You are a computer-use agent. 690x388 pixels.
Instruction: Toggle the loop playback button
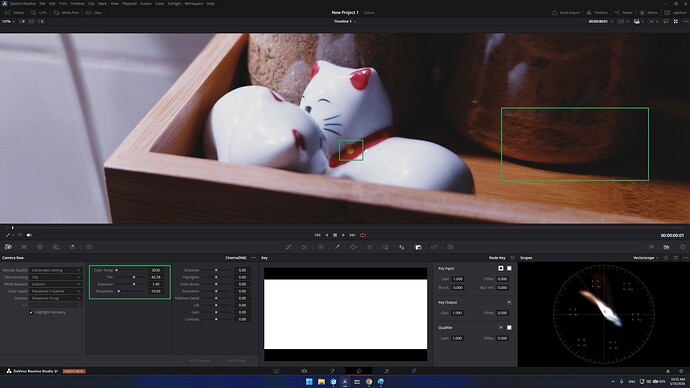click(x=363, y=235)
